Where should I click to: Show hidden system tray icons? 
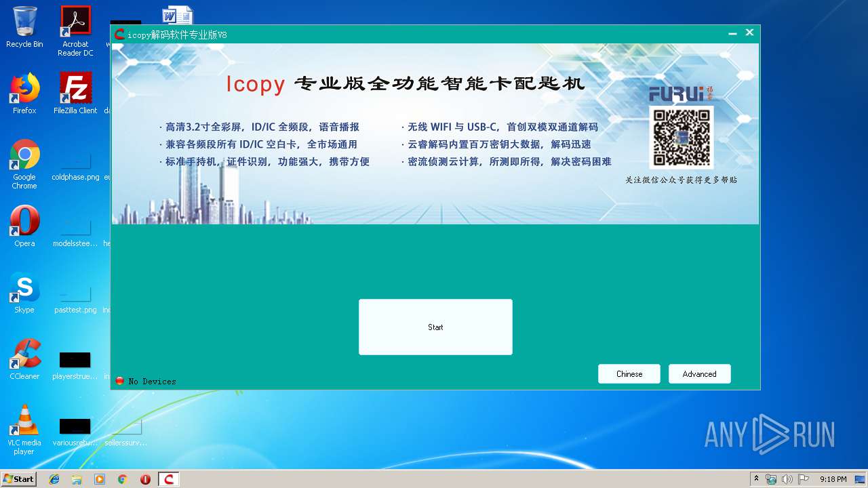click(x=757, y=479)
